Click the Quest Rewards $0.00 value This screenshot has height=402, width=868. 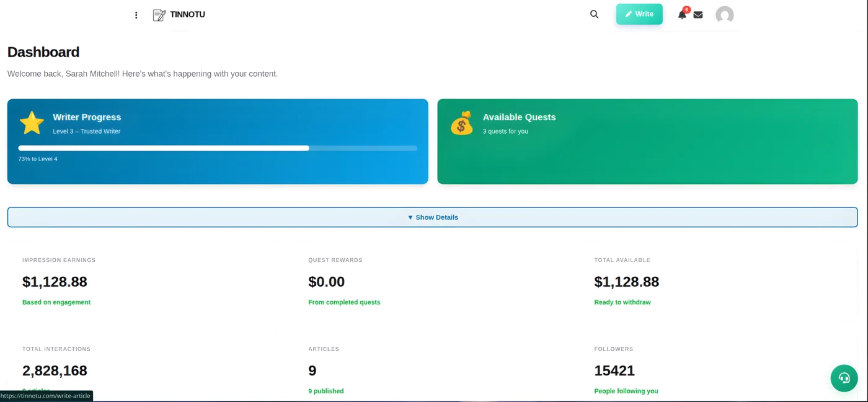(326, 282)
